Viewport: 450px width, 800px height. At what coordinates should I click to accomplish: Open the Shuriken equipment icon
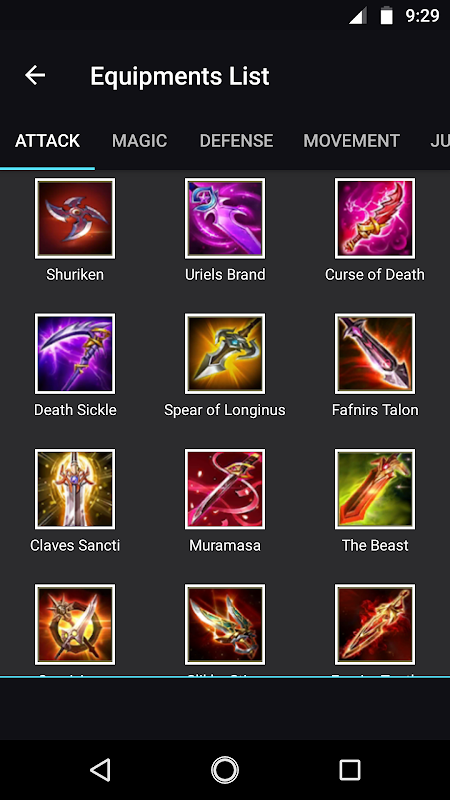click(x=75, y=218)
